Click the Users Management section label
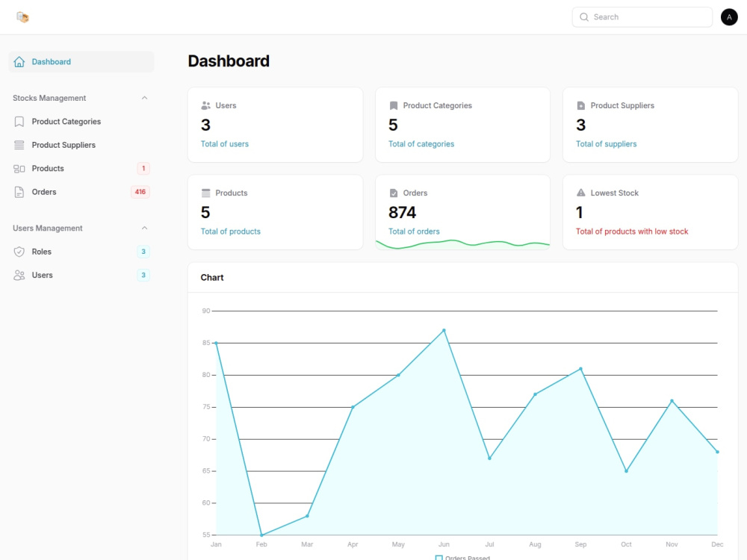The image size is (747, 560). tap(48, 228)
